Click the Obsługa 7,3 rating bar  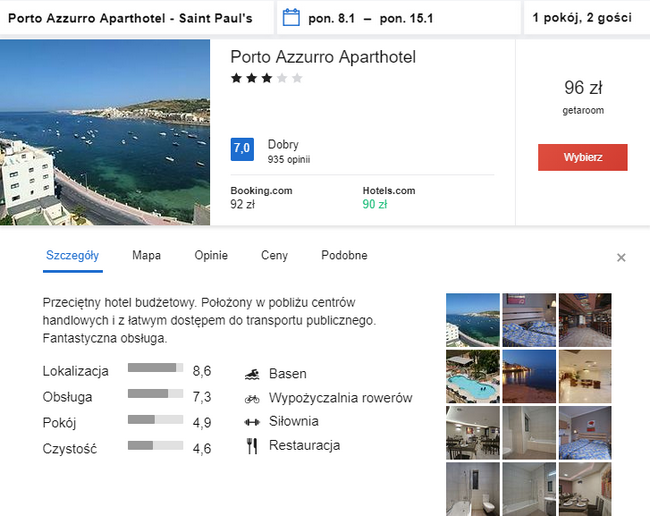155,394
